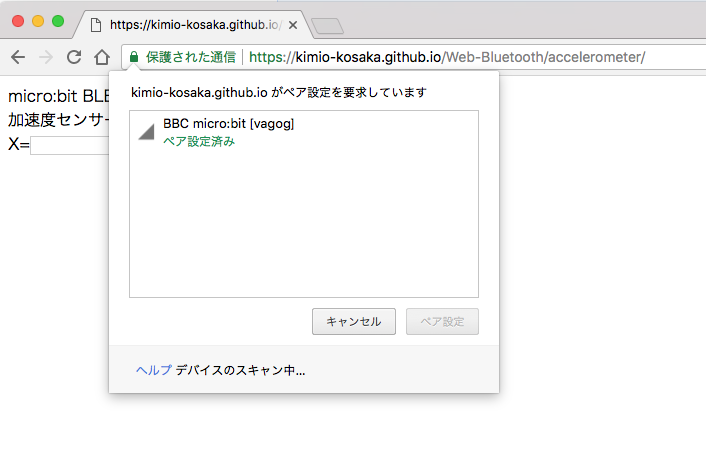
Task: Click the ペア設定 button
Action: (442, 321)
